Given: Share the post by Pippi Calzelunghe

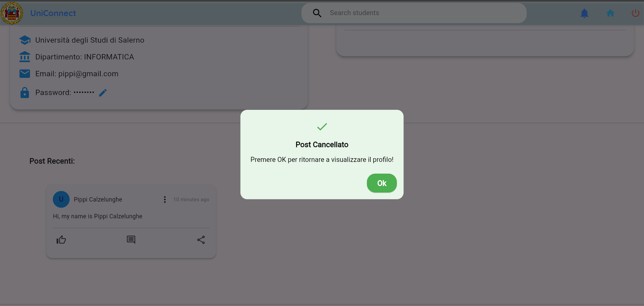Looking at the screenshot, I should pyautogui.click(x=201, y=240).
